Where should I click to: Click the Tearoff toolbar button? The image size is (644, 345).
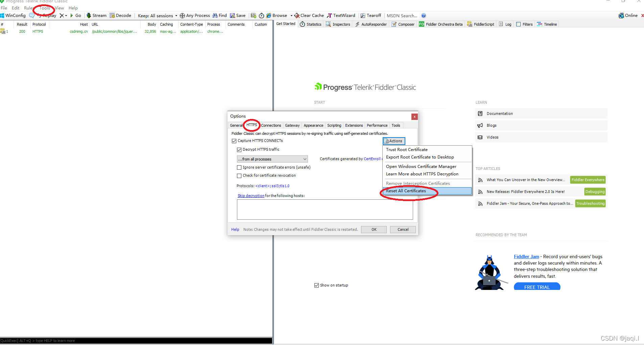pyautogui.click(x=371, y=16)
